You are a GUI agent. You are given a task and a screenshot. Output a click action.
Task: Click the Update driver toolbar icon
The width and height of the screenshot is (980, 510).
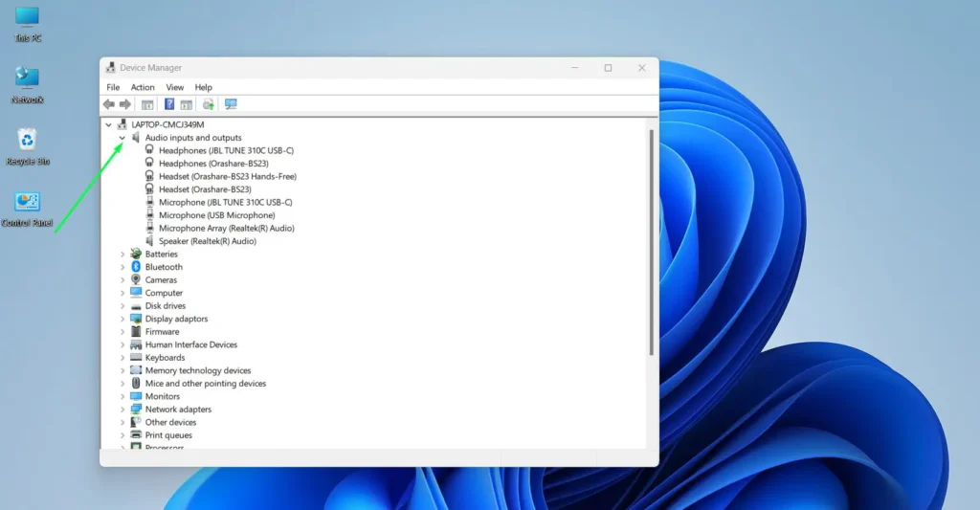pos(208,104)
